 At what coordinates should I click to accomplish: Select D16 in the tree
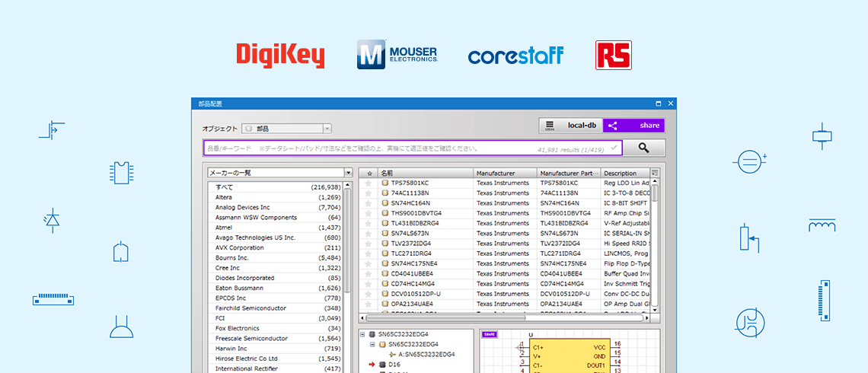(x=394, y=364)
